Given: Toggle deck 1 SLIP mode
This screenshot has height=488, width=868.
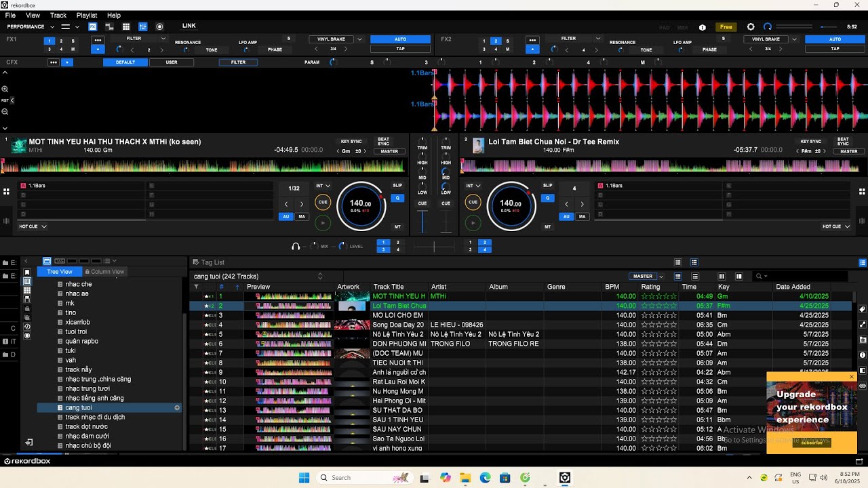Looking at the screenshot, I should (397, 186).
